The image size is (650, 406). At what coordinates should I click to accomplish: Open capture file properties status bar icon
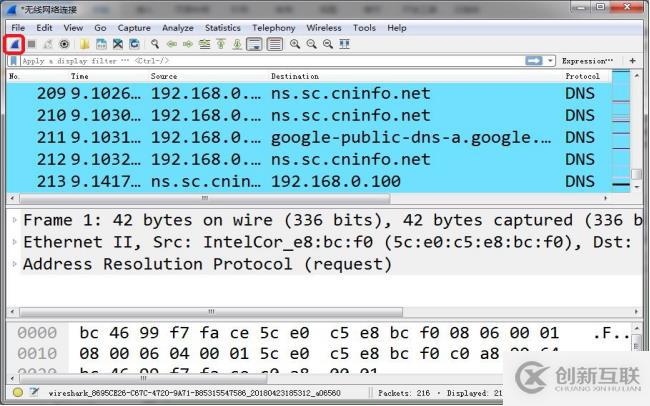pos(34,392)
